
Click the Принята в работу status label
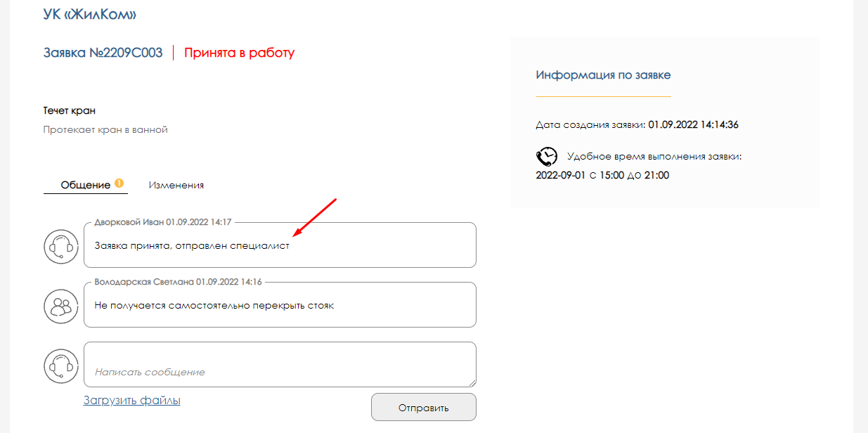[240, 53]
